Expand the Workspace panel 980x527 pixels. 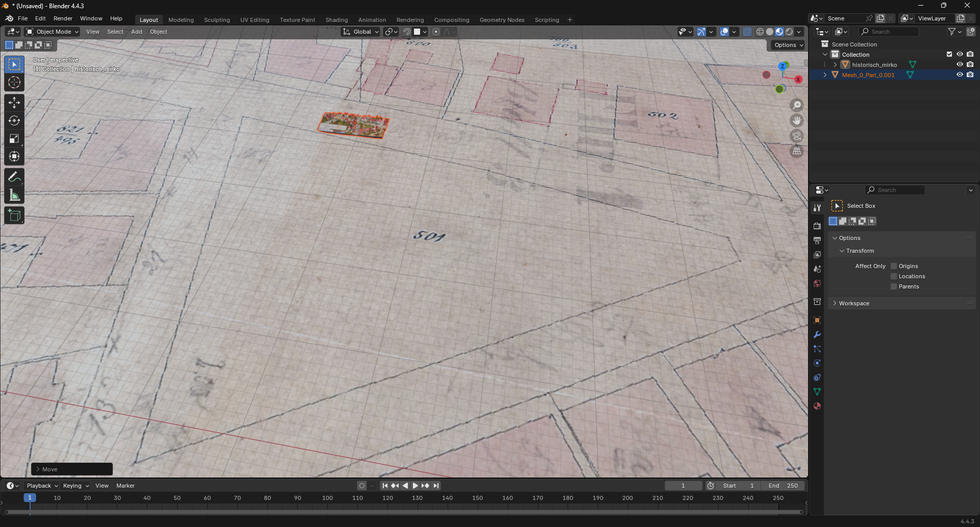click(854, 303)
